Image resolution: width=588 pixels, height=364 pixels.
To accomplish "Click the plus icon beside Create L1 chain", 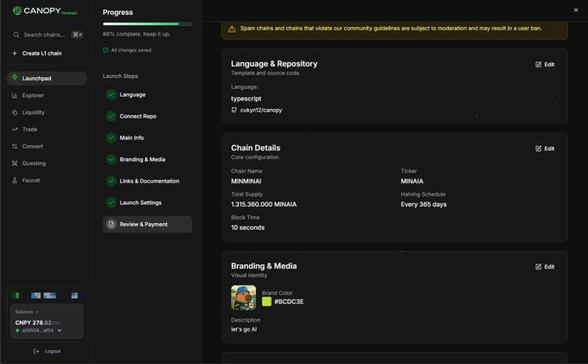I will pyautogui.click(x=15, y=54).
